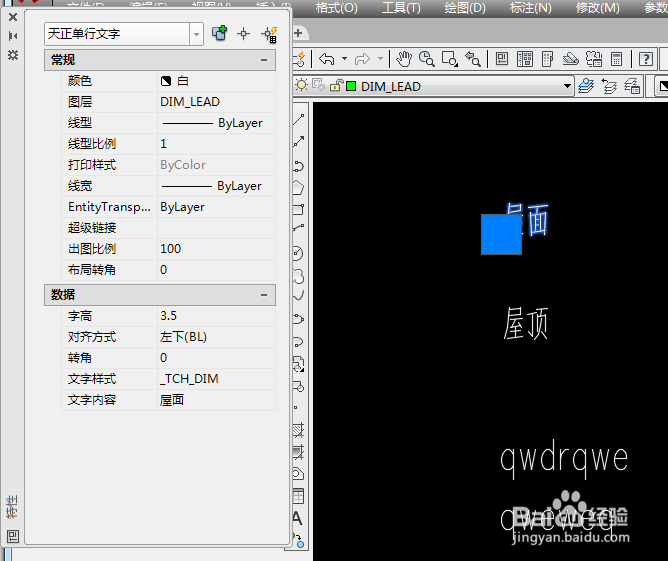The image size is (668, 561).
Task: Open Help question mark icon
Action: [x=646, y=59]
